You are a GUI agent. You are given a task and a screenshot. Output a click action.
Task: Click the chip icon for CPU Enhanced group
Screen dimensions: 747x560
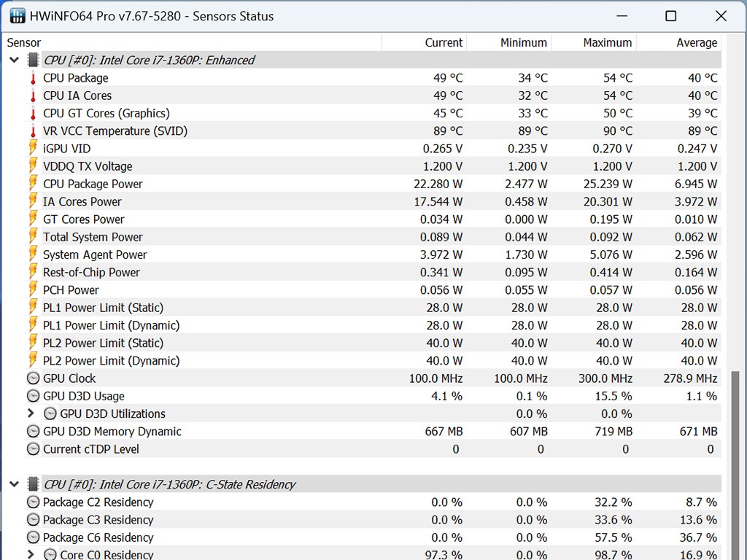pos(33,61)
